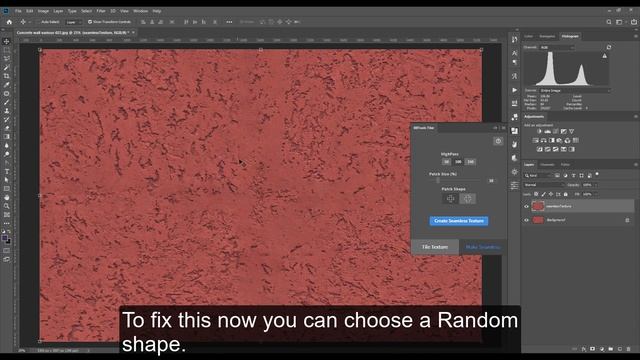Toggle lock image pixels brush icon
The height and width of the screenshot is (360, 640).
click(543, 194)
